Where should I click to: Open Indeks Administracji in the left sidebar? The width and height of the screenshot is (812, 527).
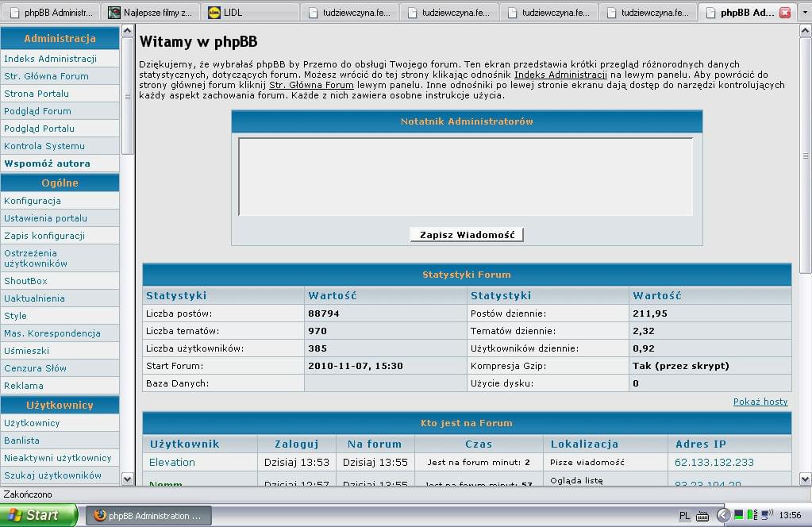click(50, 59)
